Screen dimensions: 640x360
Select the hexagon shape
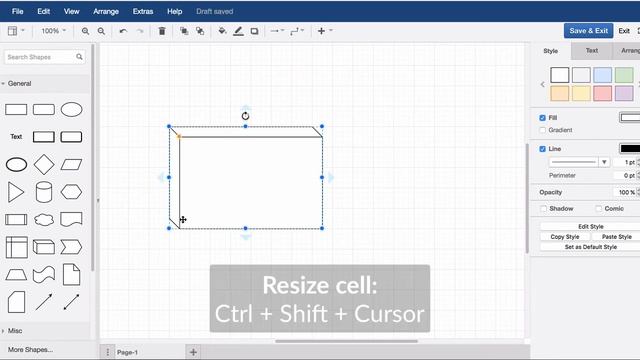click(71, 192)
